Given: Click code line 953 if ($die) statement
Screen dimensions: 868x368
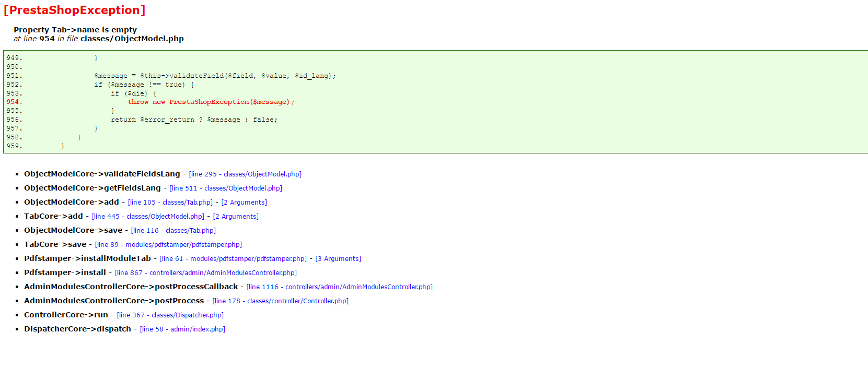Looking at the screenshot, I should click(x=134, y=93).
